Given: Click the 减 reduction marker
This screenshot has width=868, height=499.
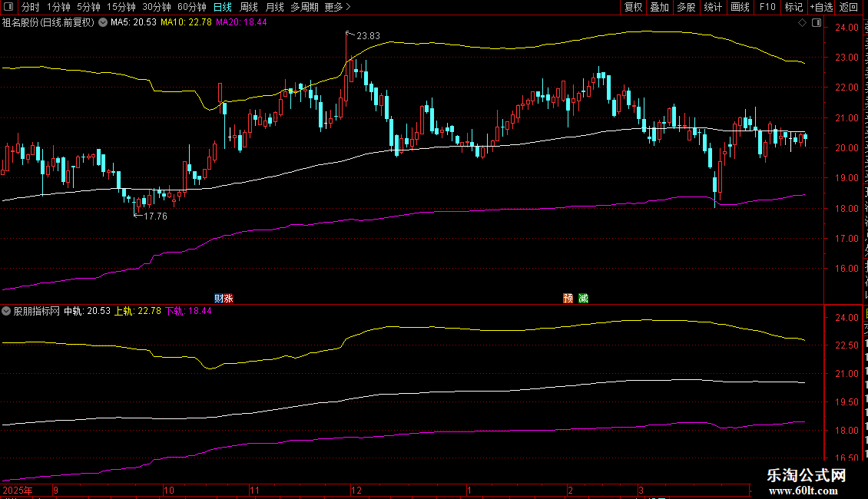Looking at the screenshot, I should (583, 298).
